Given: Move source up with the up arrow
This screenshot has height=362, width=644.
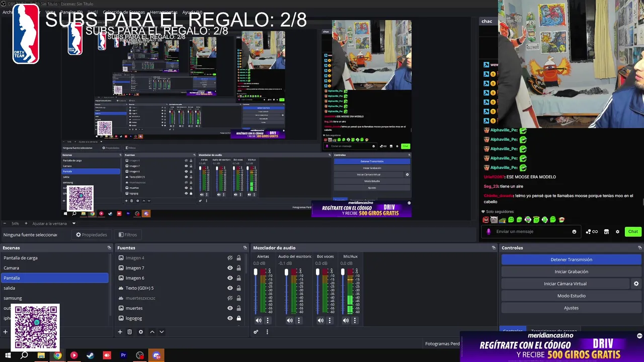Looking at the screenshot, I should (152, 332).
